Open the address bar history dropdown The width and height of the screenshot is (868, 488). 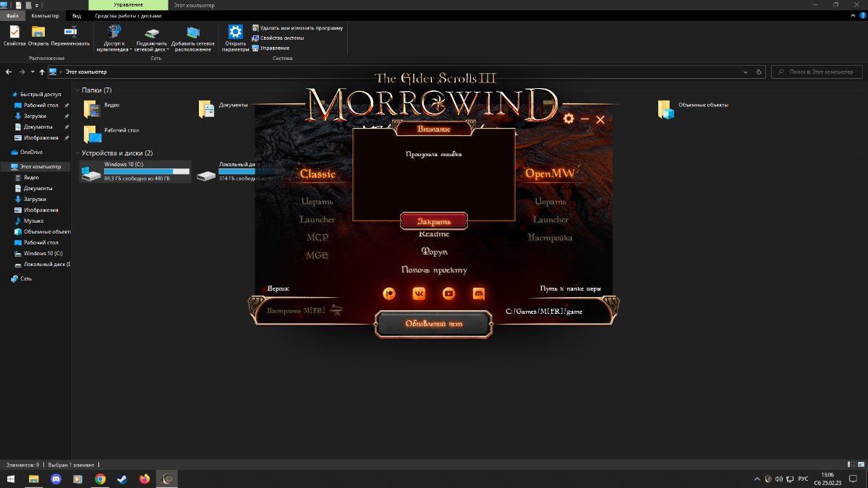pyautogui.click(x=746, y=72)
